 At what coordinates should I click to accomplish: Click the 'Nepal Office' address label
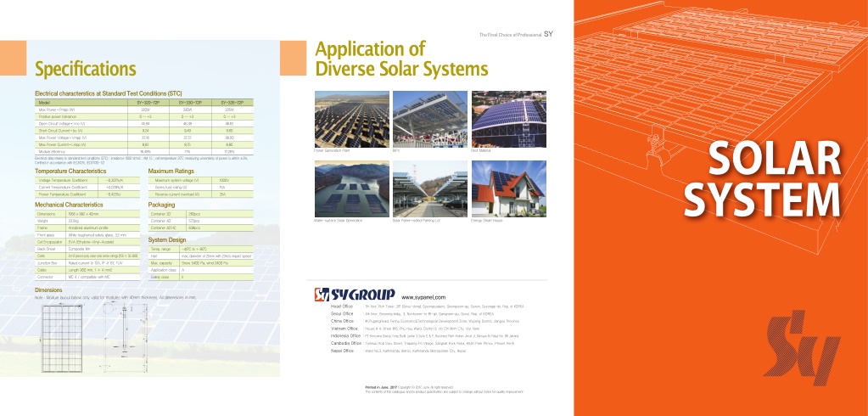[342, 351]
